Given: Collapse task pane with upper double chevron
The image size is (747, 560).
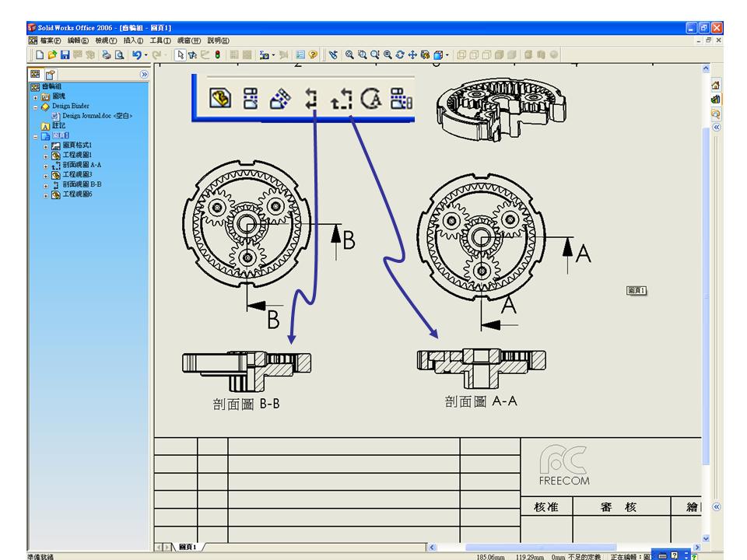Looking at the screenshot, I should [716, 127].
